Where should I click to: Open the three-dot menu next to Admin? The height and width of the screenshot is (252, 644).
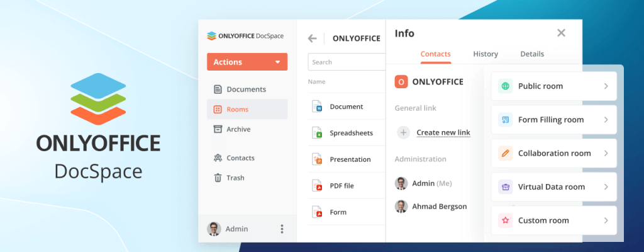[x=282, y=229]
